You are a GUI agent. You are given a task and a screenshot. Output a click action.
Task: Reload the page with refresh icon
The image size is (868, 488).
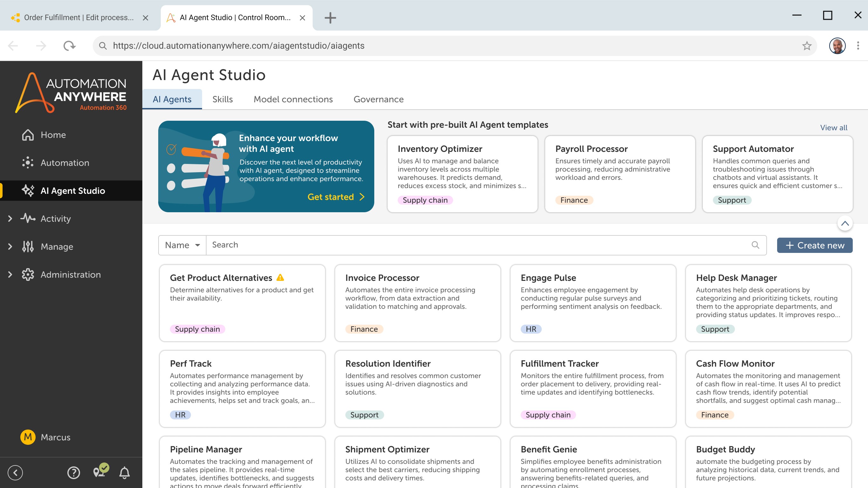coord(69,46)
